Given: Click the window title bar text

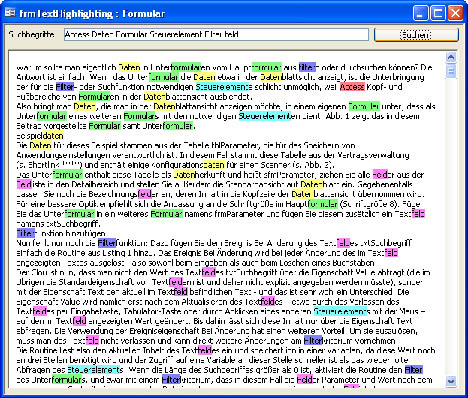Looking at the screenshot, I should point(92,14).
